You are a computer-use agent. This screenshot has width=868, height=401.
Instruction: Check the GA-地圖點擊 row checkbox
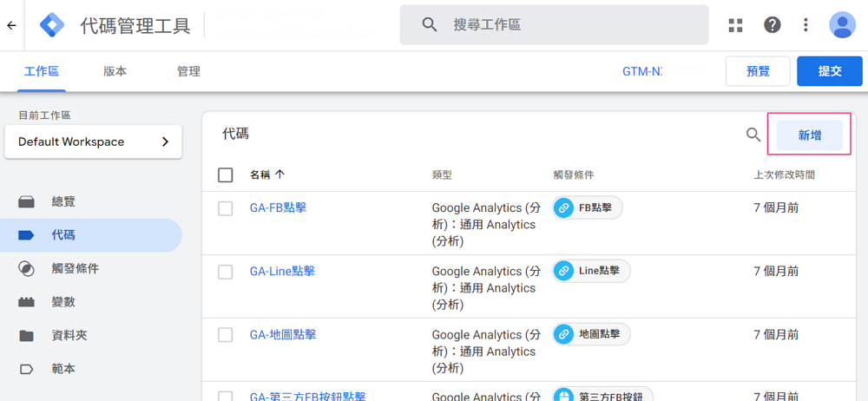[226, 334]
